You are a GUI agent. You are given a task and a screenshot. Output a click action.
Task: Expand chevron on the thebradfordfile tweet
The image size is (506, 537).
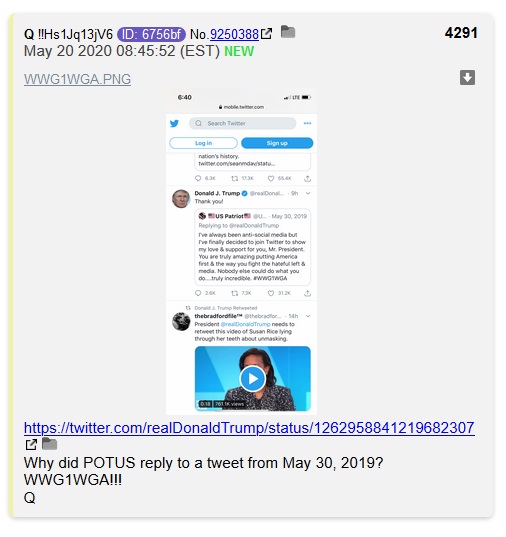click(308, 316)
